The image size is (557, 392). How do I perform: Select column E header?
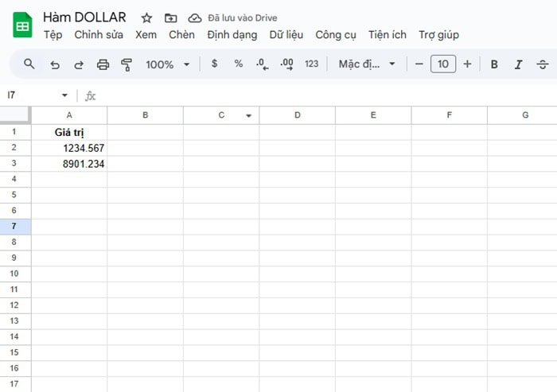click(x=373, y=115)
